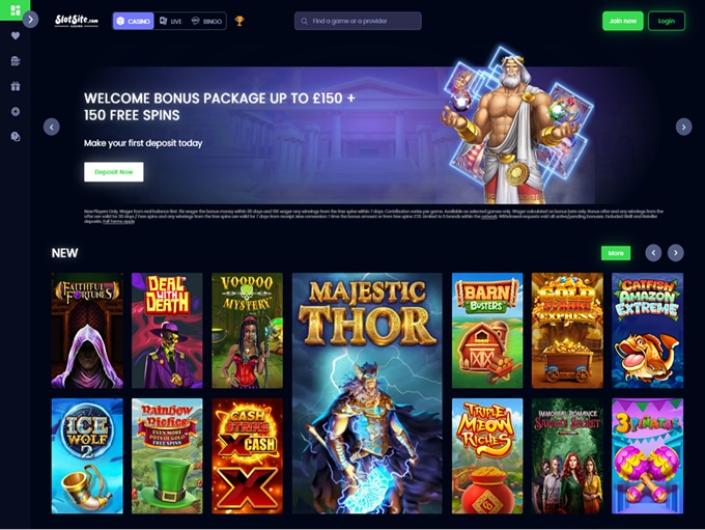705x530 pixels.
Task: Switch to the Casino tab
Action: [x=133, y=21]
